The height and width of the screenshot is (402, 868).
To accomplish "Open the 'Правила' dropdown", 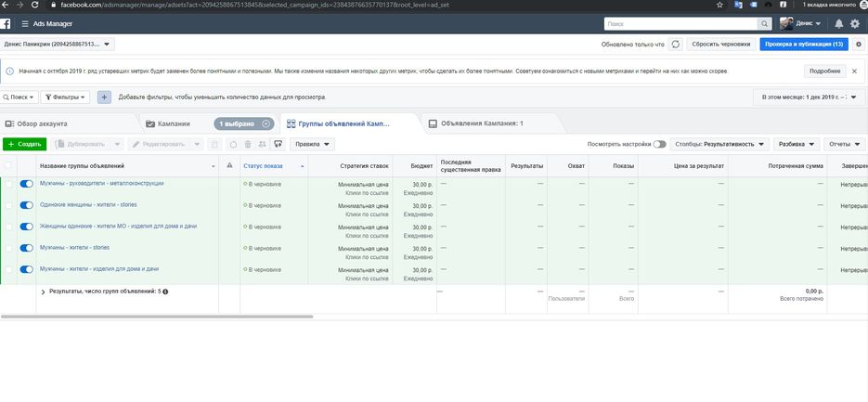I will tap(312, 144).
